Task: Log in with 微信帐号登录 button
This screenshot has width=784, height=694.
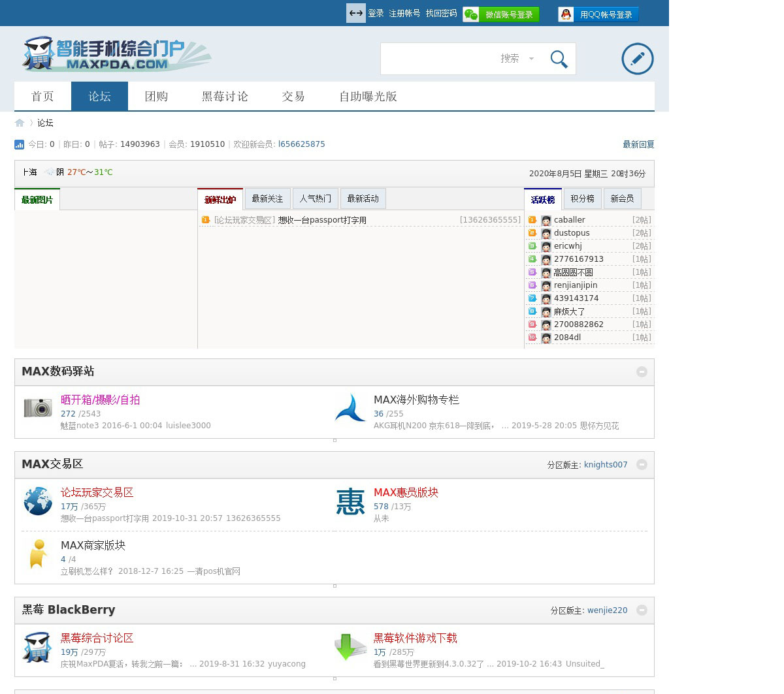Action: coord(501,14)
